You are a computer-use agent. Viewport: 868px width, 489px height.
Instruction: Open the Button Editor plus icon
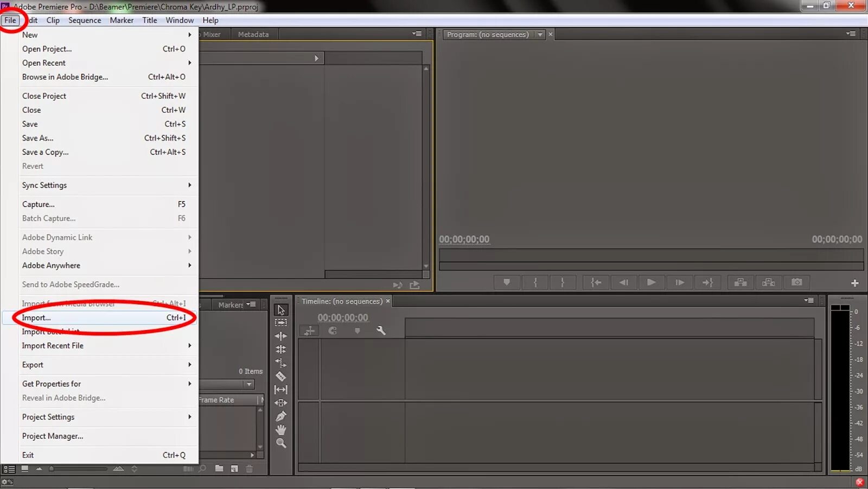coord(854,283)
